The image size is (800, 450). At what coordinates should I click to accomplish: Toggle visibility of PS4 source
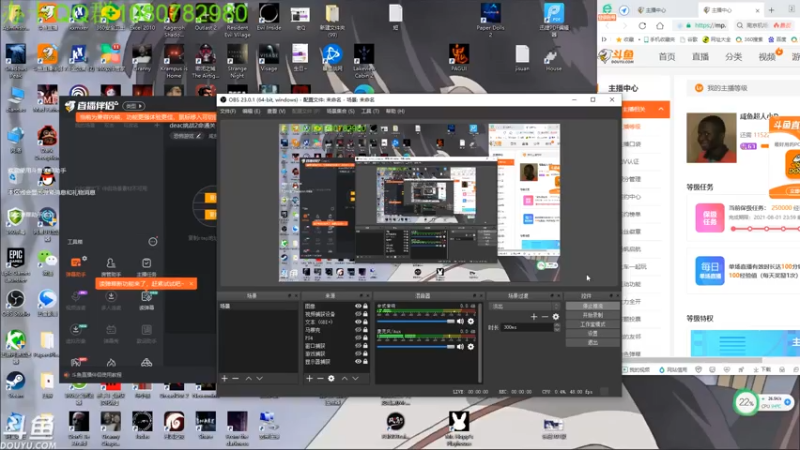[x=358, y=338]
